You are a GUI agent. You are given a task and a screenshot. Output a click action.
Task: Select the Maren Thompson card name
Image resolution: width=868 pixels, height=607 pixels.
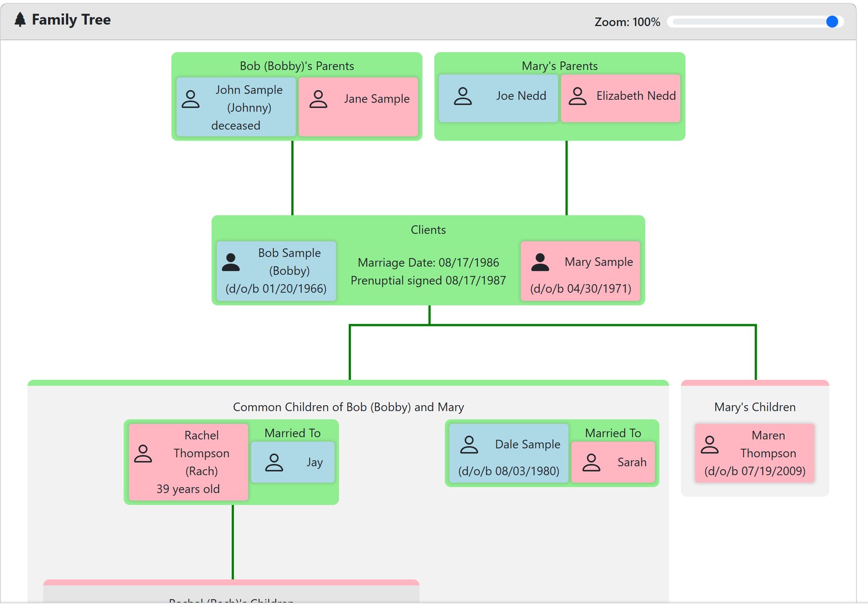coord(768,445)
